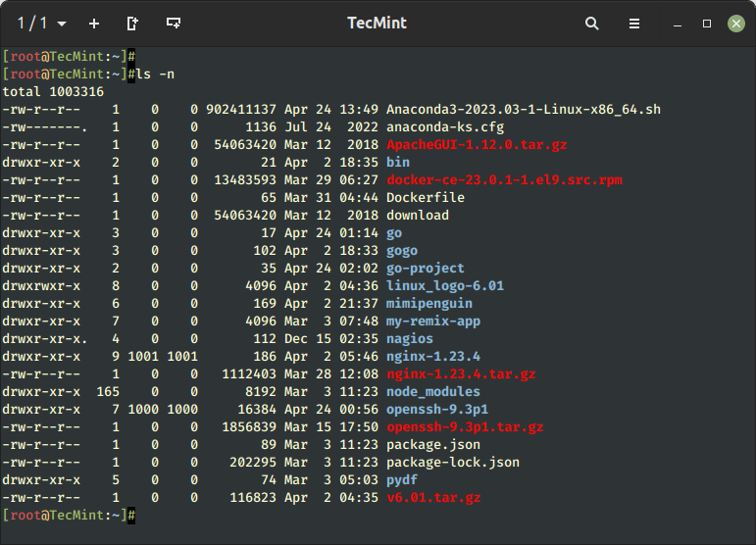
Task: Click the linux_logo-6.01 directory name
Action: (444, 285)
